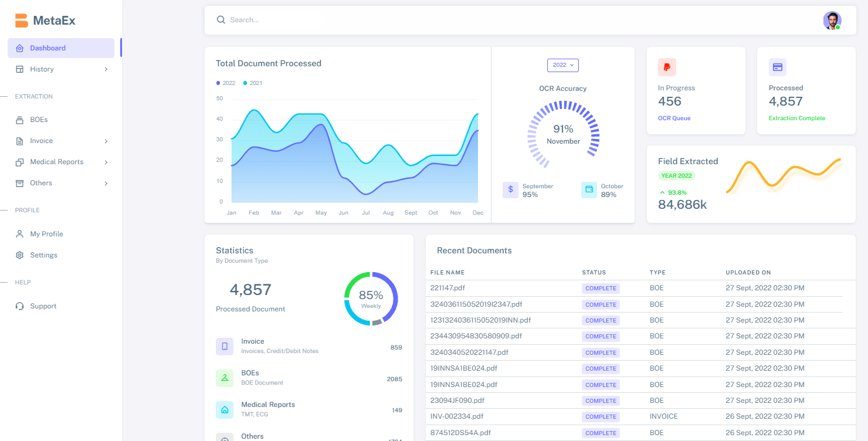
Task: Open file 324036115052019I2347.pdf
Action: click(x=476, y=304)
